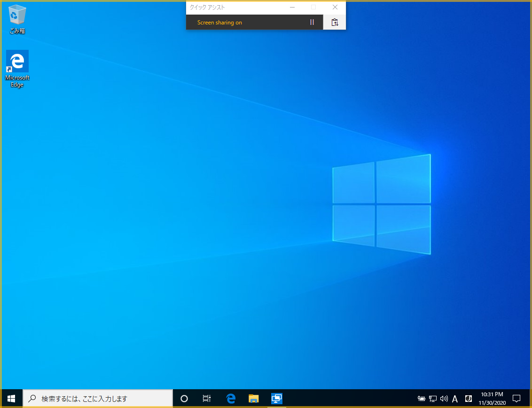Click the clipboard transfer icon in Quick Assist
Viewport: 532px width, 408px height.
(x=335, y=22)
